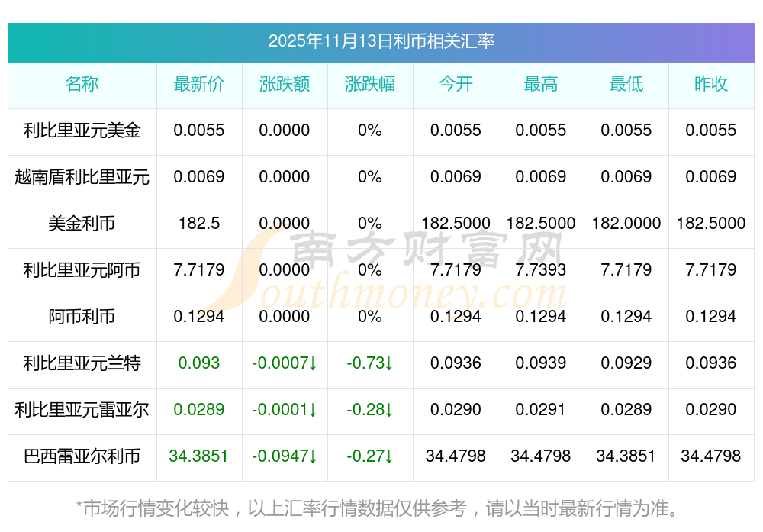Click the 182.0000 lowest price cell
Image resolution: width=763 pixels, height=532 pixels.
626,224
